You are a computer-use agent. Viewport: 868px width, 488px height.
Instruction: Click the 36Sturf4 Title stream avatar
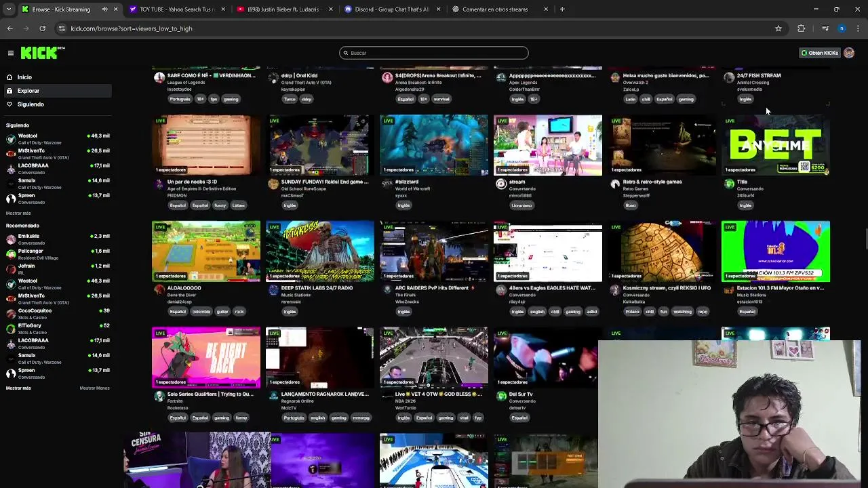[729, 184]
